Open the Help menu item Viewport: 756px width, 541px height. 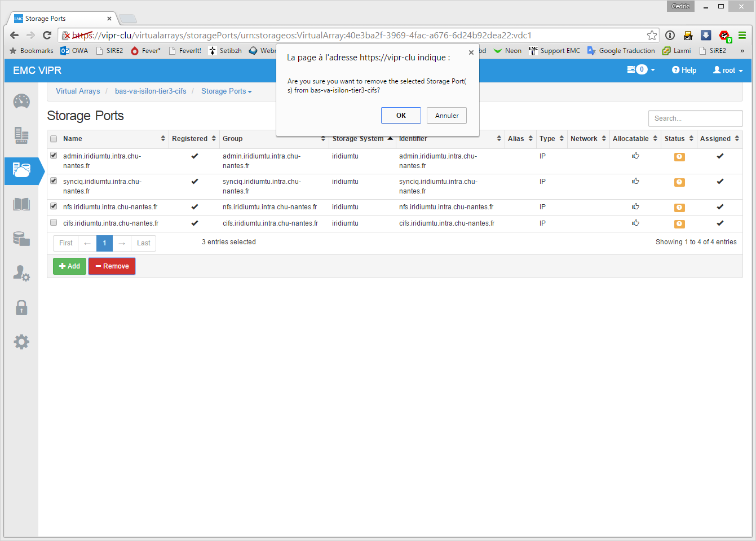tap(684, 71)
